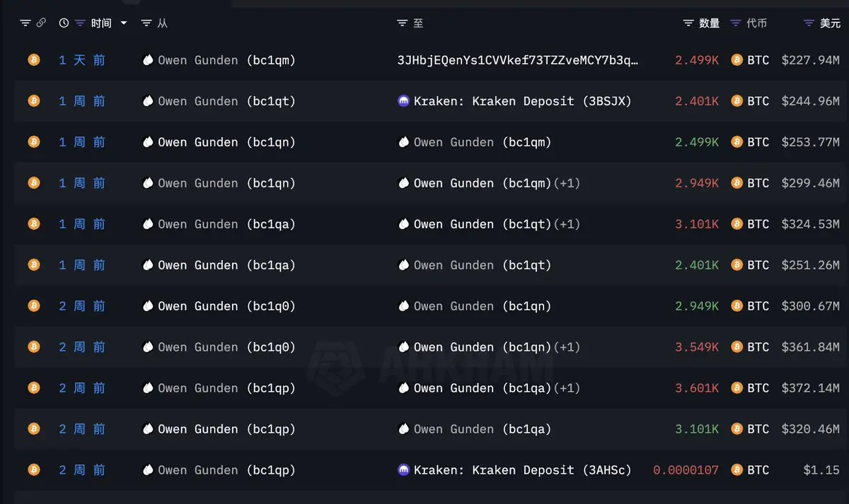Click the Bitcoin chain icon in the $227.94M row
Viewport: 849px width, 504px height.
(34, 60)
